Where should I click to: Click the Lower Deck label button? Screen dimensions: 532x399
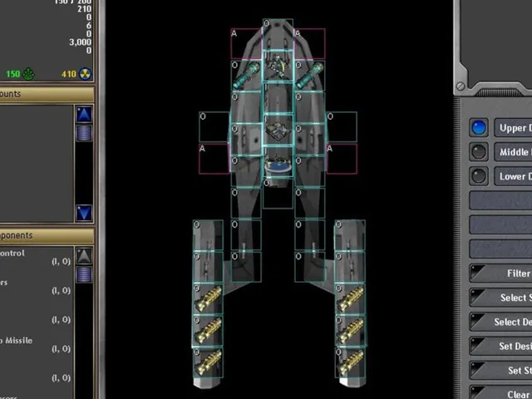513,175
